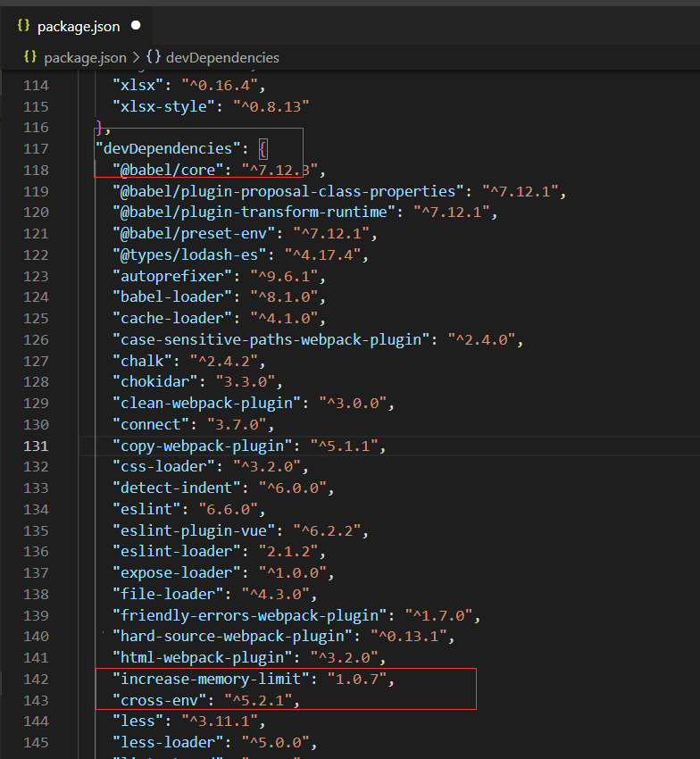Click line number 143 in the gutter
Image resolution: width=700 pixels, height=759 pixels.
[x=36, y=701]
